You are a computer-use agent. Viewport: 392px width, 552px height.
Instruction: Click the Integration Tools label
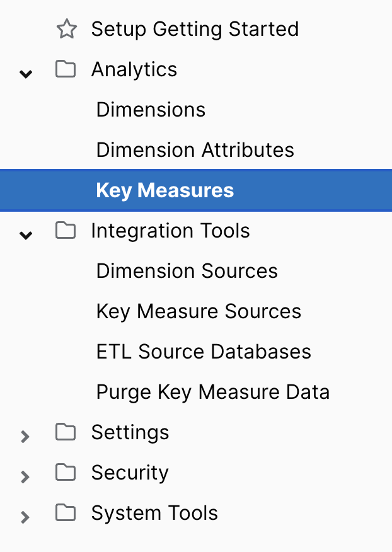coord(170,231)
